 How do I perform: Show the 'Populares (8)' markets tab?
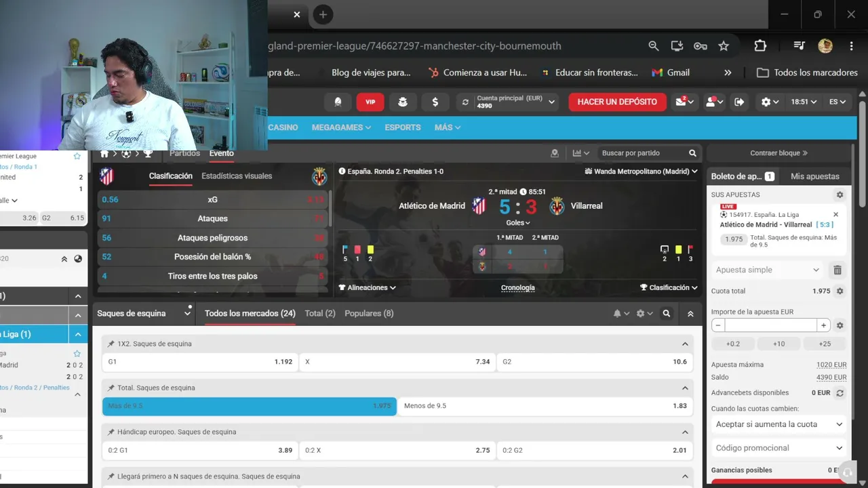pyautogui.click(x=369, y=313)
